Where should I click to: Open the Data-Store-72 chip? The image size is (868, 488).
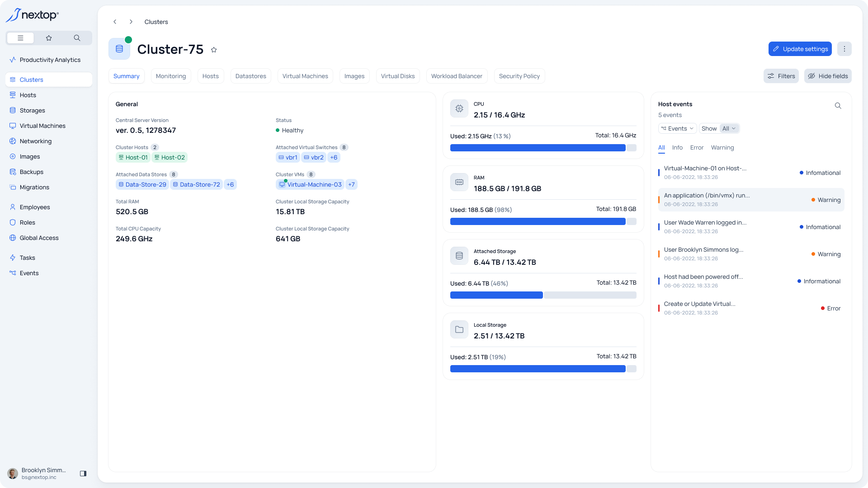pyautogui.click(x=197, y=184)
